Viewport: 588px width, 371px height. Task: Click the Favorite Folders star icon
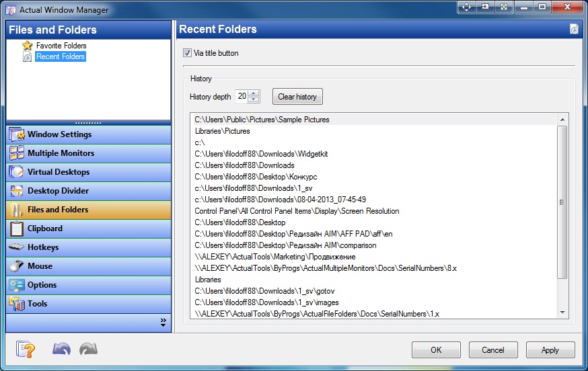[28, 46]
